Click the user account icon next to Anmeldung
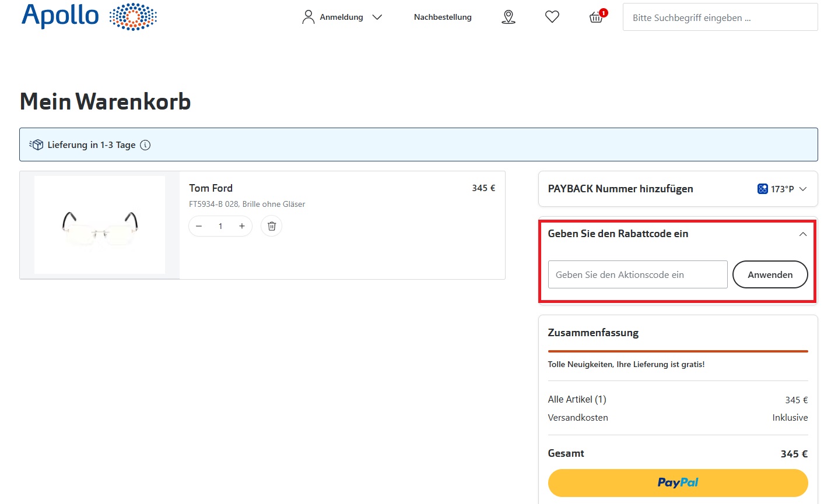The image size is (824, 504). [x=308, y=17]
